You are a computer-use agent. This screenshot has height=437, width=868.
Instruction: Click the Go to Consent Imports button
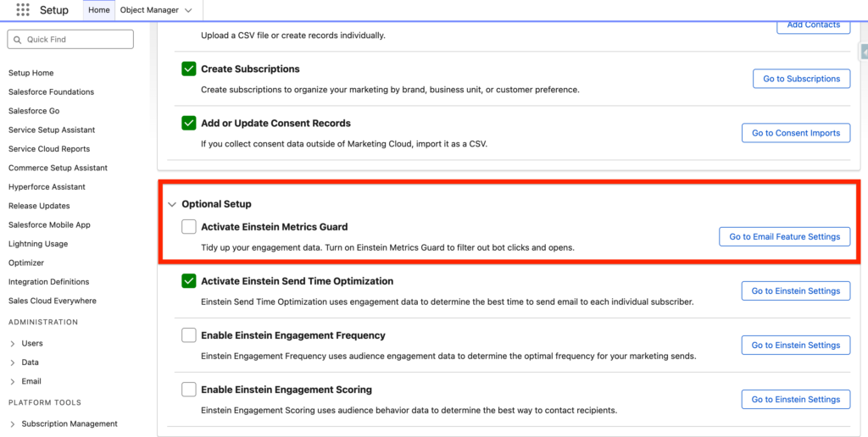click(796, 133)
